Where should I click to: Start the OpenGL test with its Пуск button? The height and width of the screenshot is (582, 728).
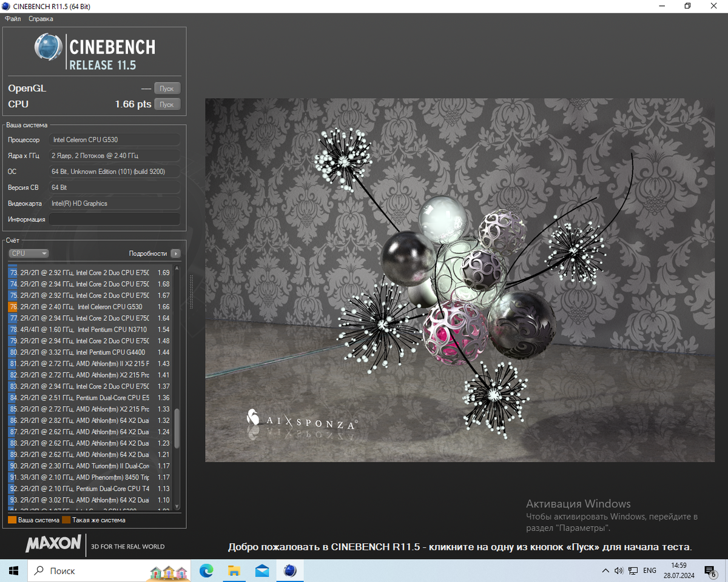coord(167,89)
